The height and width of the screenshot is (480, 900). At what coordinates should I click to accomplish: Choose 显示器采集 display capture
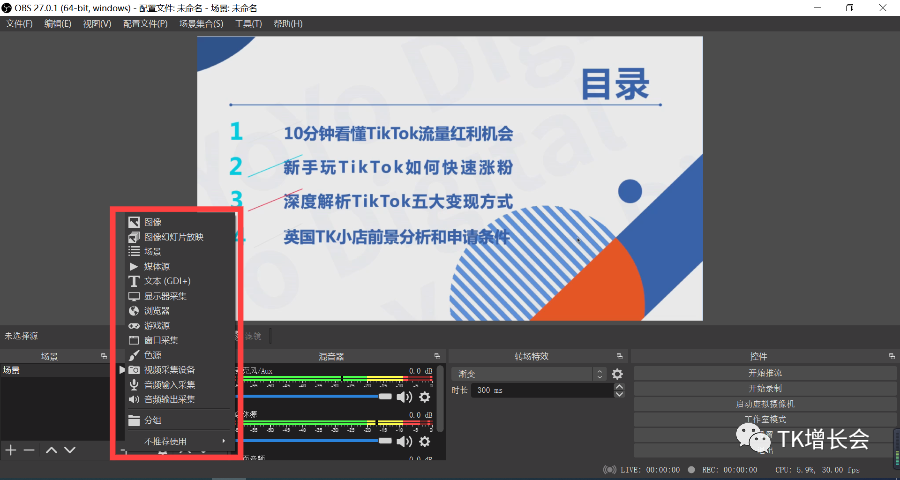(x=179, y=296)
